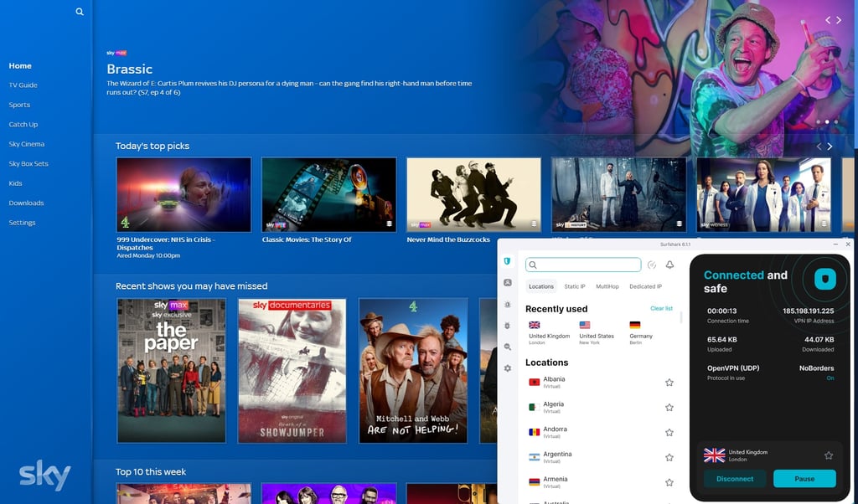The width and height of the screenshot is (858, 504).
Task: Open the Alternative ID person icon in Surfshark
Action: pyautogui.click(x=508, y=283)
